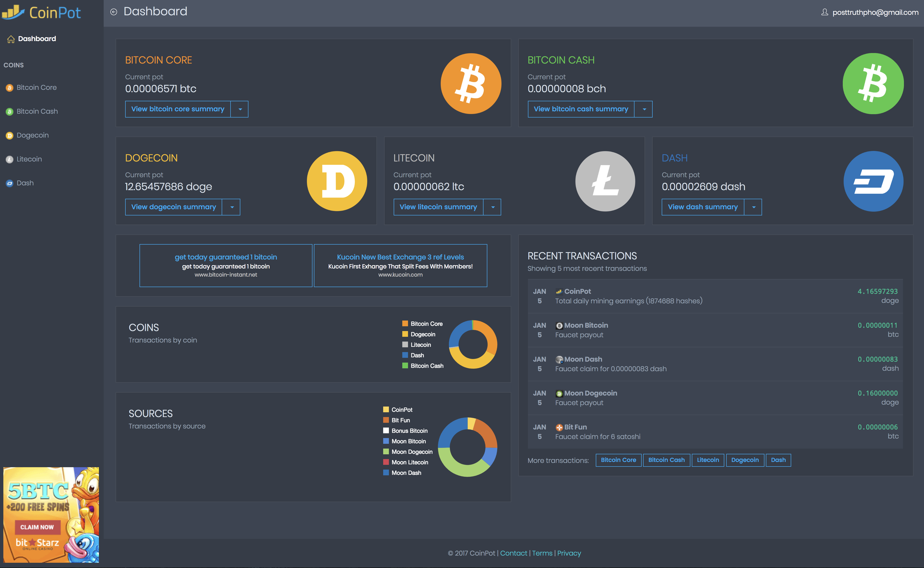Click the back arrow icon beside Dashboard title
The height and width of the screenshot is (568, 924).
coord(114,12)
